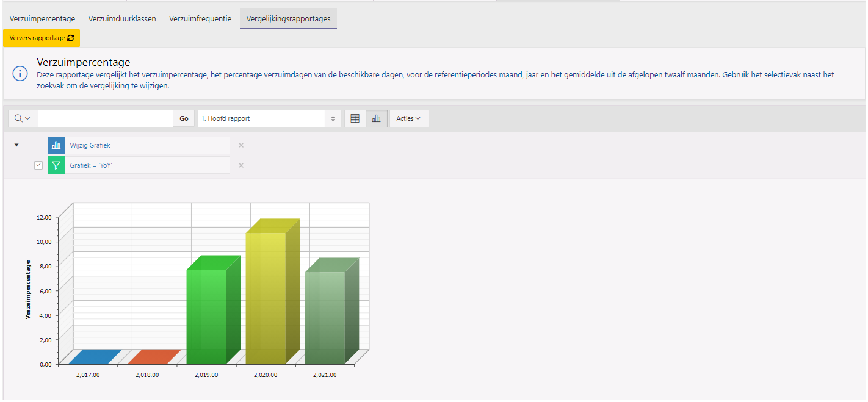Image resolution: width=868 pixels, height=402 pixels.
Task: Open the search column selector magnifier dropdown
Action: click(23, 118)
